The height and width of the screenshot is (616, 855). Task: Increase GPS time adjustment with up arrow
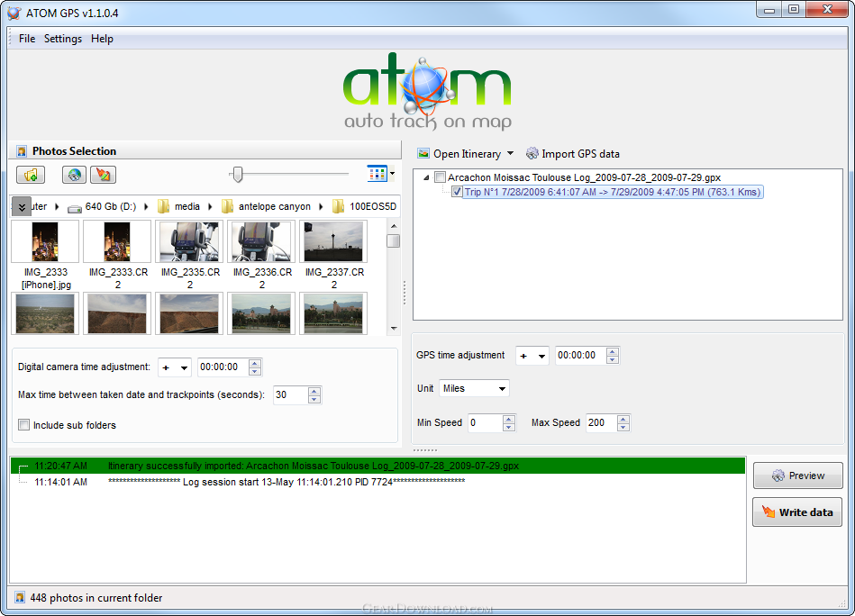point(613,351)
